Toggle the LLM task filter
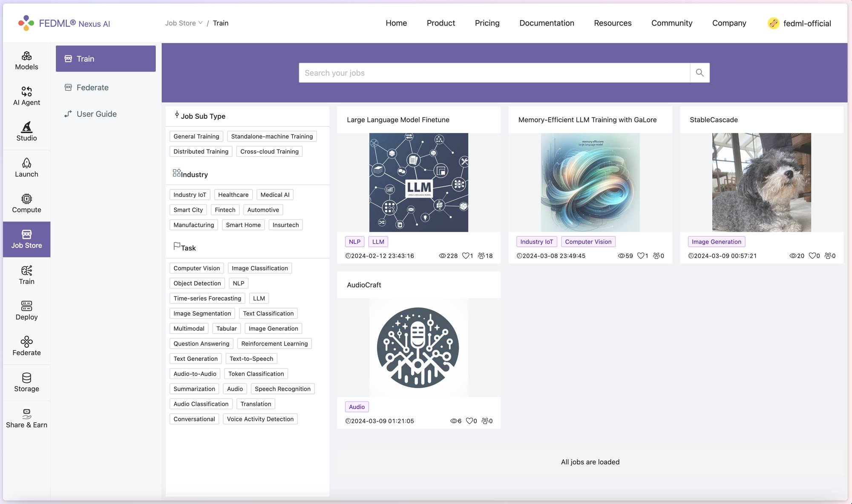 tap(259, 298)
